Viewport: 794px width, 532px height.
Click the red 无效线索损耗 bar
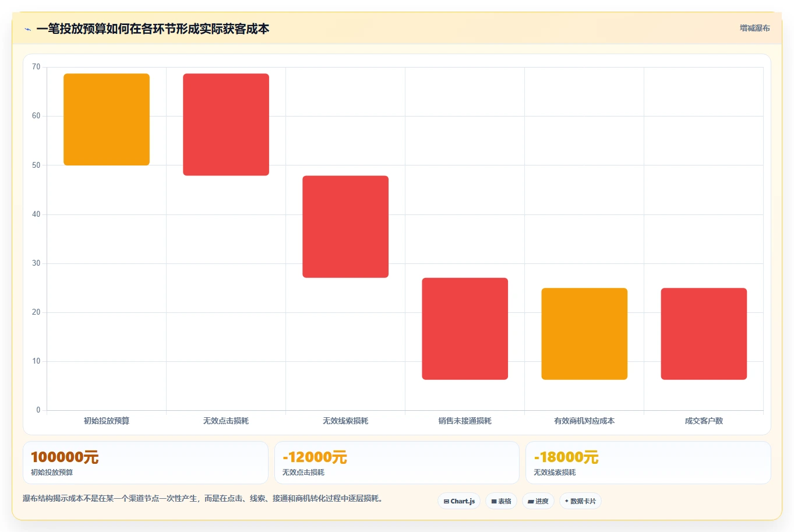pyautogui.click(x=345, y=227)
